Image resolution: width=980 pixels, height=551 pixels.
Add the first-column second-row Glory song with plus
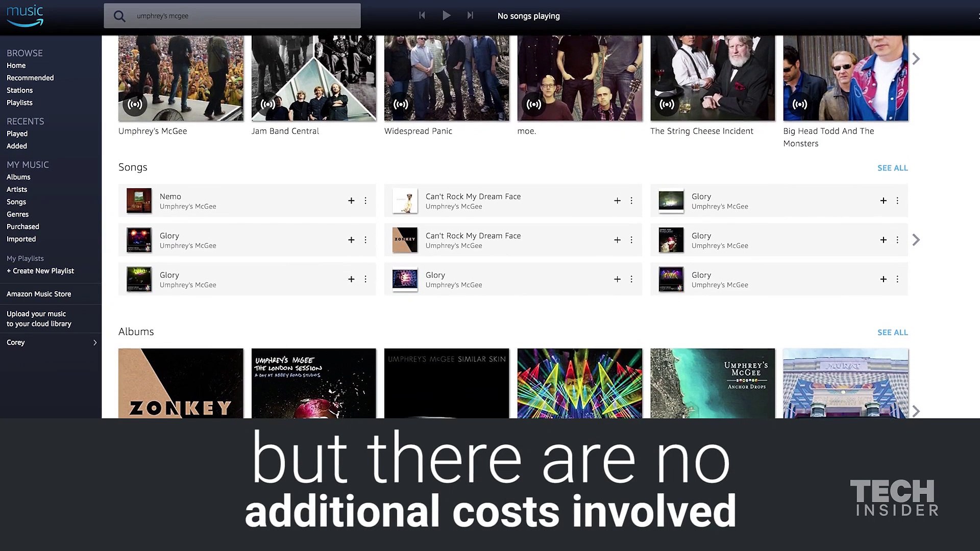click(x=351, y=240)
